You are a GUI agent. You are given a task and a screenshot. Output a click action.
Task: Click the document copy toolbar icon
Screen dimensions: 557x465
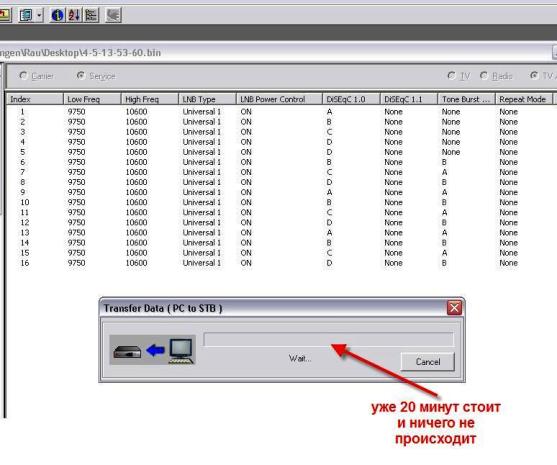pos(26,15)
